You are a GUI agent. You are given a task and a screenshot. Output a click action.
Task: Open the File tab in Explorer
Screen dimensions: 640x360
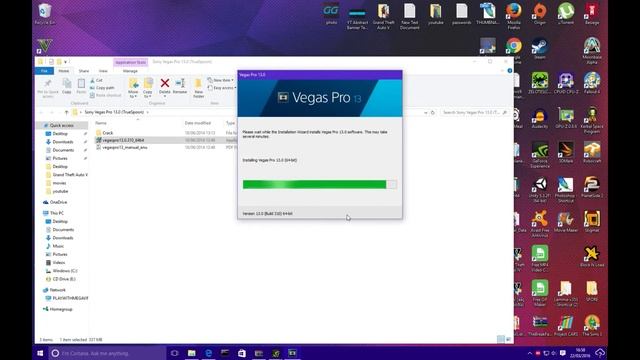coord(44,71)
